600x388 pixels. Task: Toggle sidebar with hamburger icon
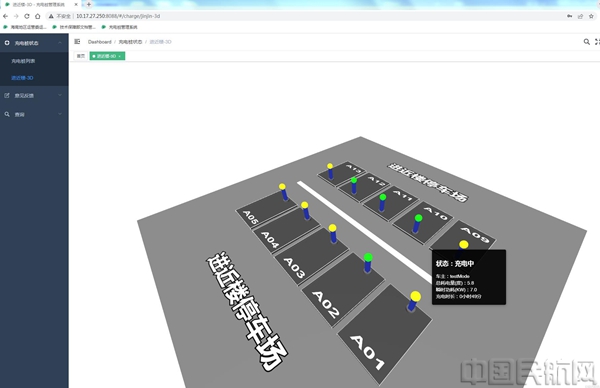pos(77,42)
